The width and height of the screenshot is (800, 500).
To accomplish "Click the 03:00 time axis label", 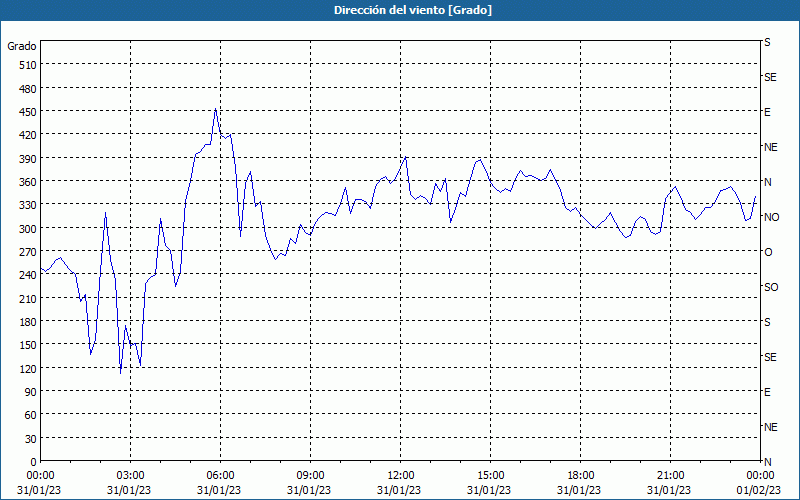I will 131,476.
